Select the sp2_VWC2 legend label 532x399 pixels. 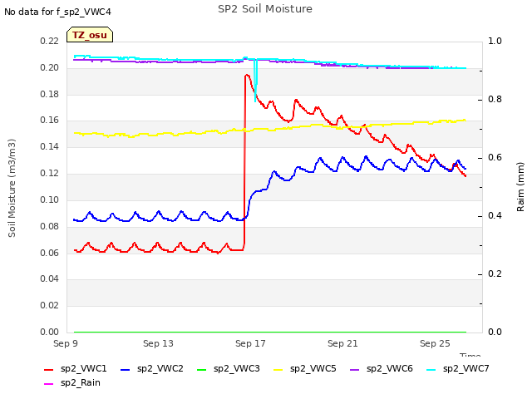tap(160, 369)
